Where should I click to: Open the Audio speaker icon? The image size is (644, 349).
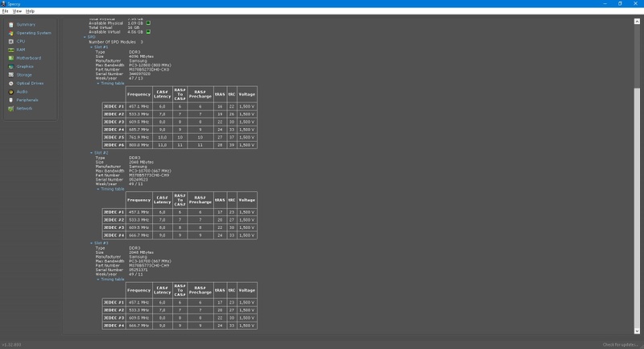pos(11,92)
